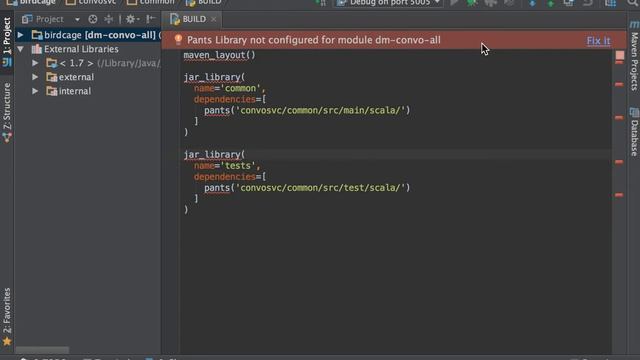The image size is (640, 360).
Task: Expand the < 1.7 > JDK library node
Action: tap(35, 63)
